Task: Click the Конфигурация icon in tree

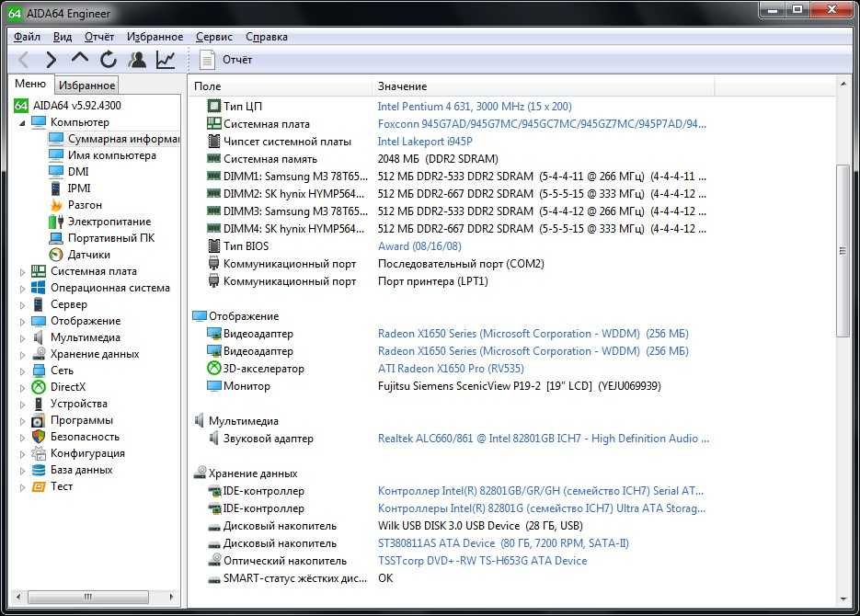Action: tap(39, 453)
